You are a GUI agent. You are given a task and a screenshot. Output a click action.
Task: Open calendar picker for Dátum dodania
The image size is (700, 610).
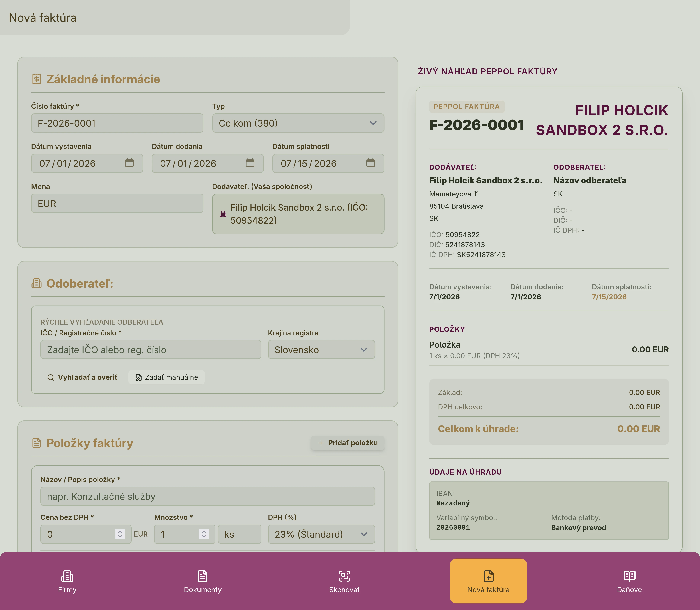click(250, 163)
